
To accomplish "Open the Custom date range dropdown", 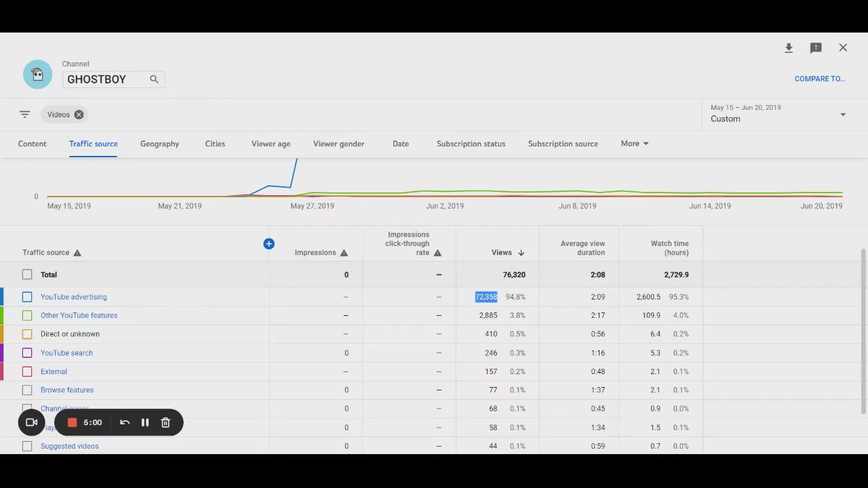I will point(778,114).
